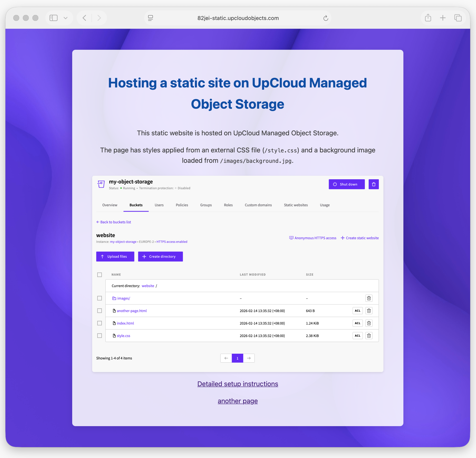Click the LAST MODIFIED column header
The height and width of the screenshot is (458, 476).
[253, 275]
